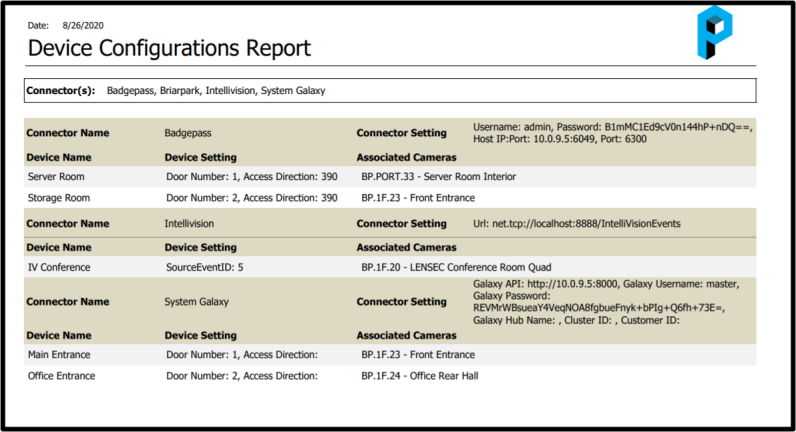Click the Main Entrance device name

pos(59,354)
